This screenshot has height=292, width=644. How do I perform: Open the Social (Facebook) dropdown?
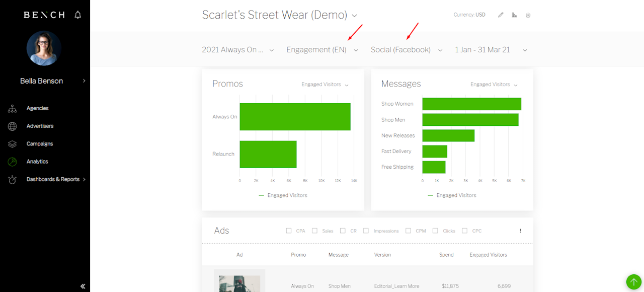tap(407, 50)
